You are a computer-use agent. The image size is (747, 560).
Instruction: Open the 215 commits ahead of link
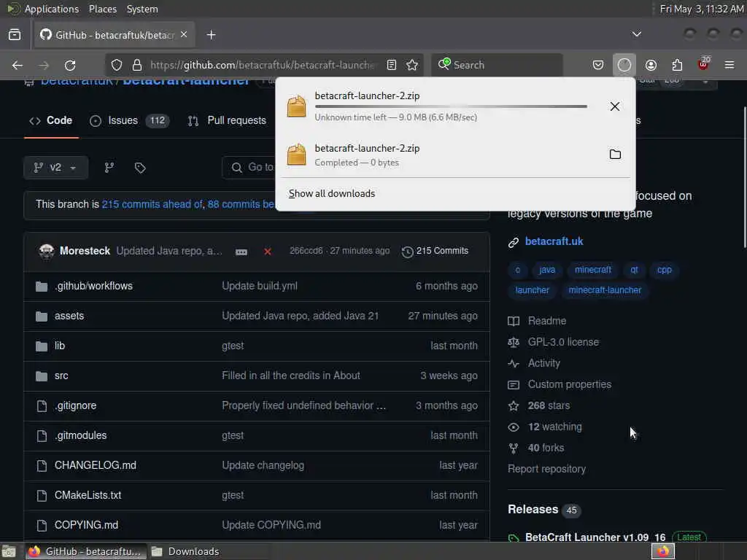click(x=152, y=204)
